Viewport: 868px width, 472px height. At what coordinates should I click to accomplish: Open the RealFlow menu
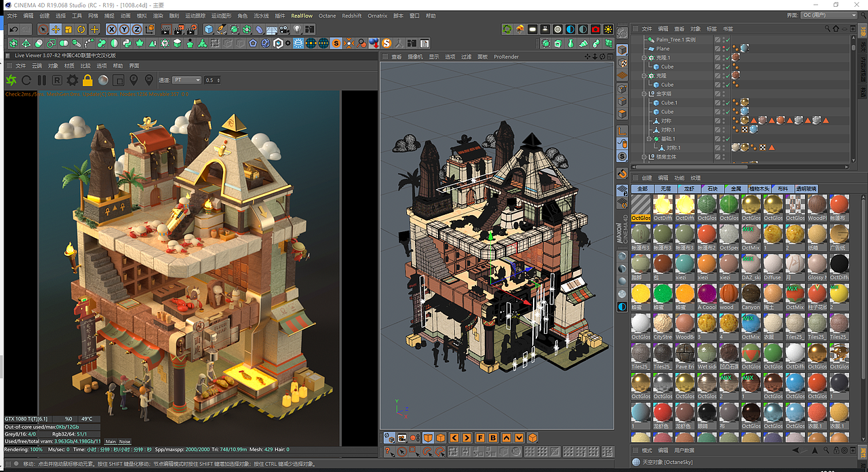(302, 16)
